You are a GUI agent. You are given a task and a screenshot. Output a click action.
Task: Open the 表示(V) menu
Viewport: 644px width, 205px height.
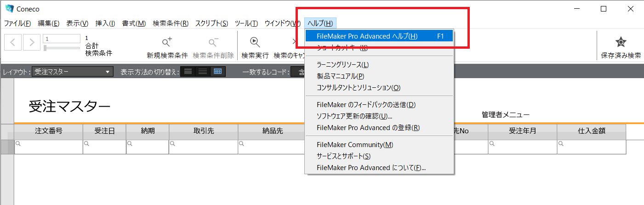[77, 23]
